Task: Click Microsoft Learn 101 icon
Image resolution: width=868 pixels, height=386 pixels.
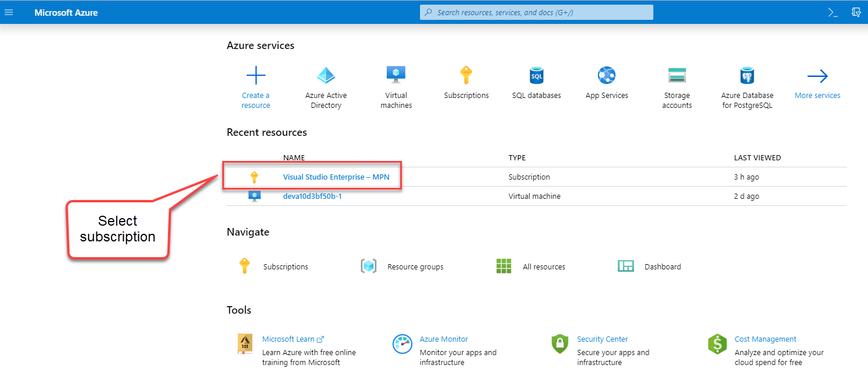Action: point(246,344)
